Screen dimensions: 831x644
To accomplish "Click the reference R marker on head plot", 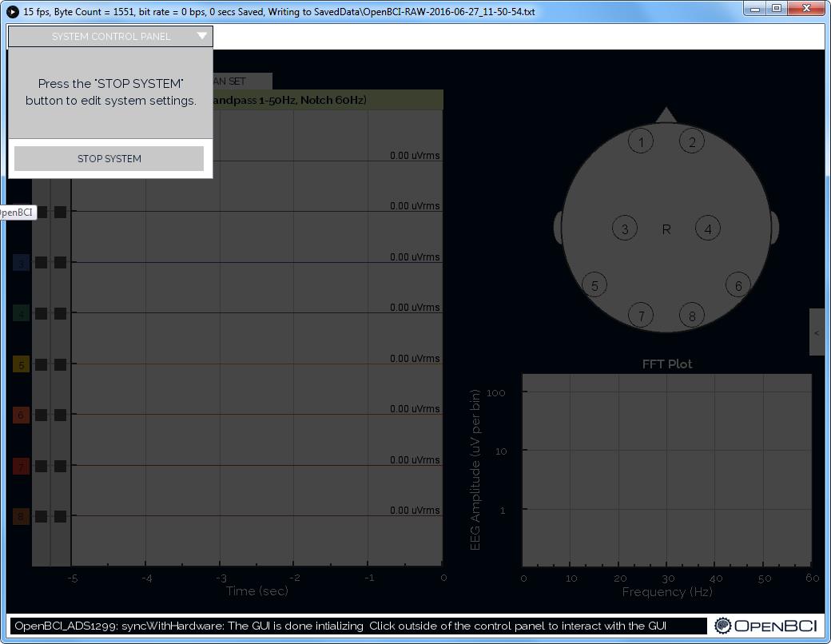I will [x=666, y=229].
